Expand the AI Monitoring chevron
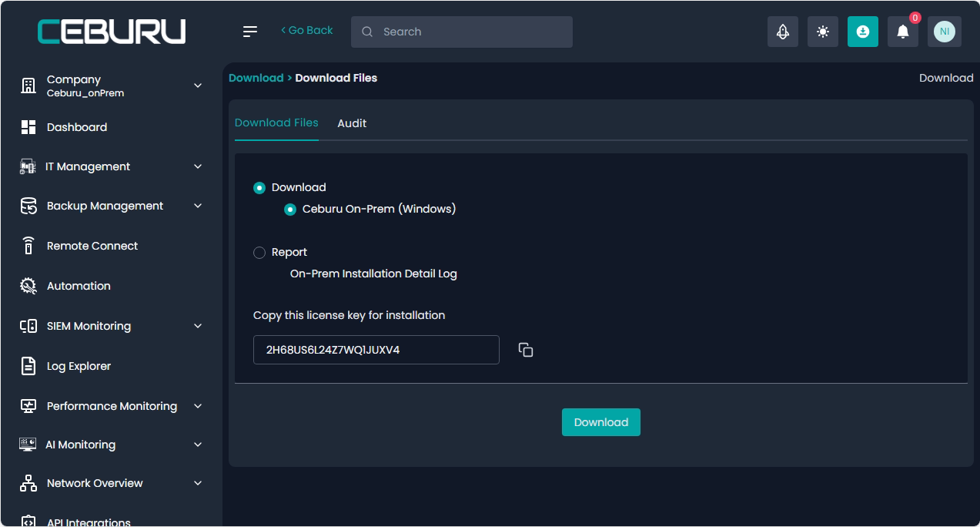Viewport: 980px width, 527px height. click(198, 445)
